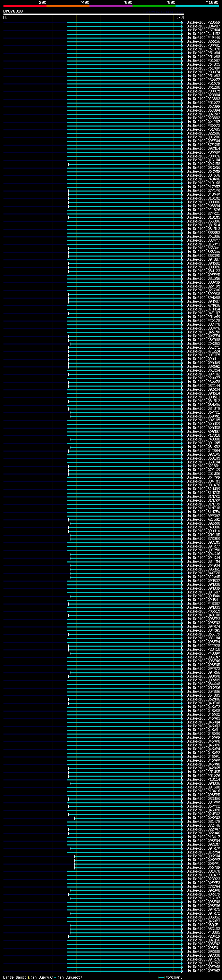Select the UniRef100_P13417 label
This screenshot has width=222, height=980.
[203, 836]
